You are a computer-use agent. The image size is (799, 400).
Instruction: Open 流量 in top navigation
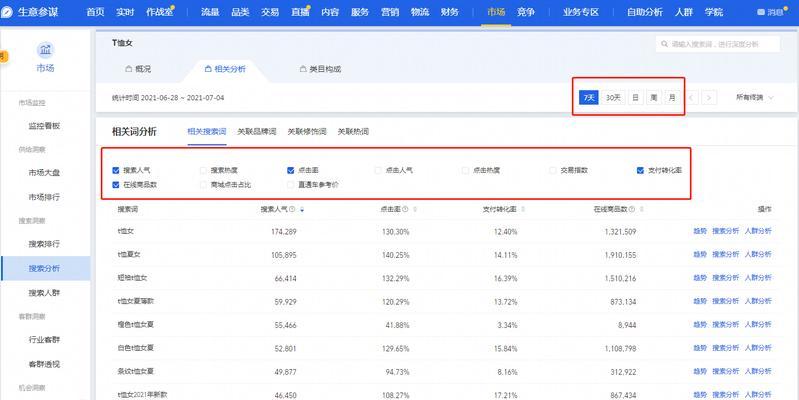point(210,12)
